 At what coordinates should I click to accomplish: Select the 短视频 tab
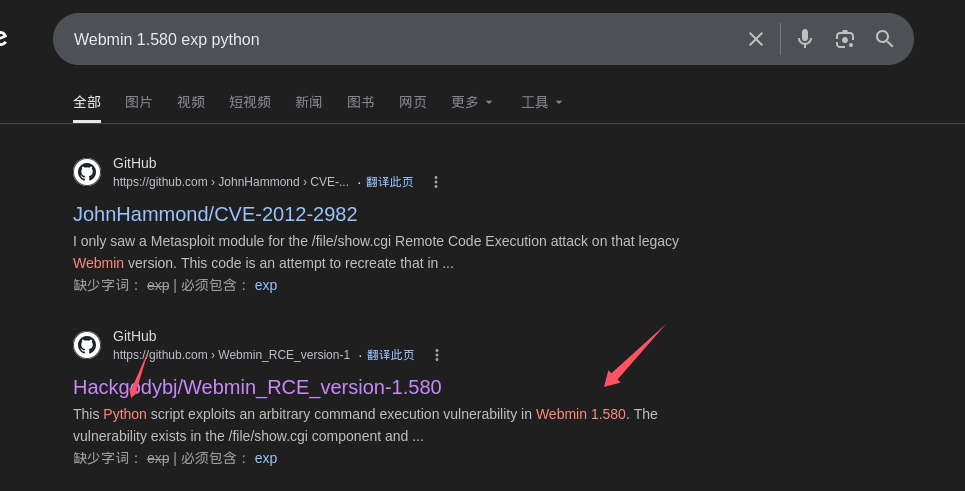point(250,102)
